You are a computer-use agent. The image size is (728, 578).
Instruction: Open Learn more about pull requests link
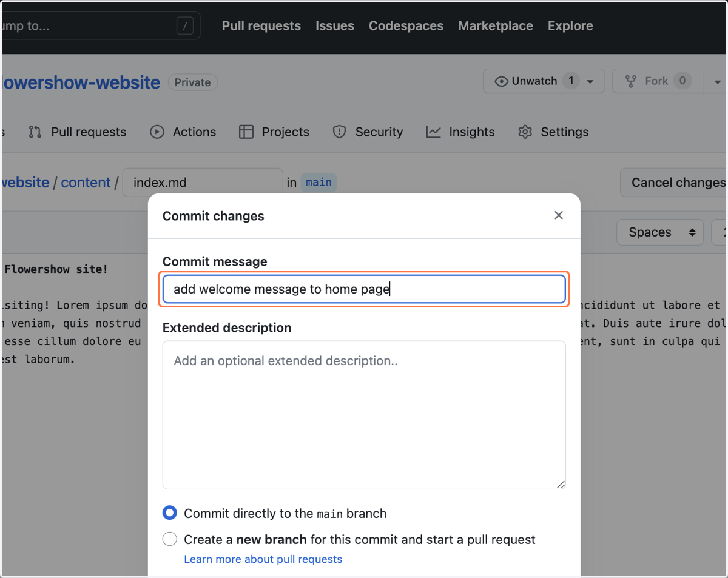(263, 559)
